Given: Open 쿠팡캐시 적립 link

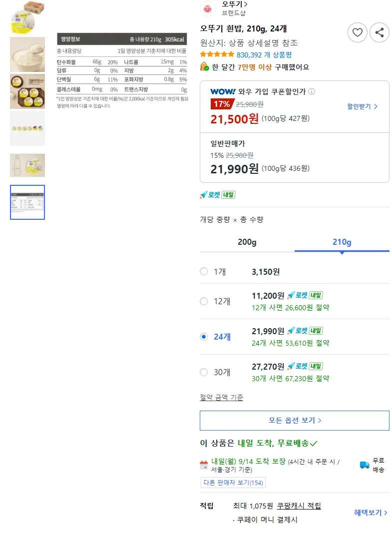Looking at the screenshot, I should pyautogui.click(x=299, y=506).
